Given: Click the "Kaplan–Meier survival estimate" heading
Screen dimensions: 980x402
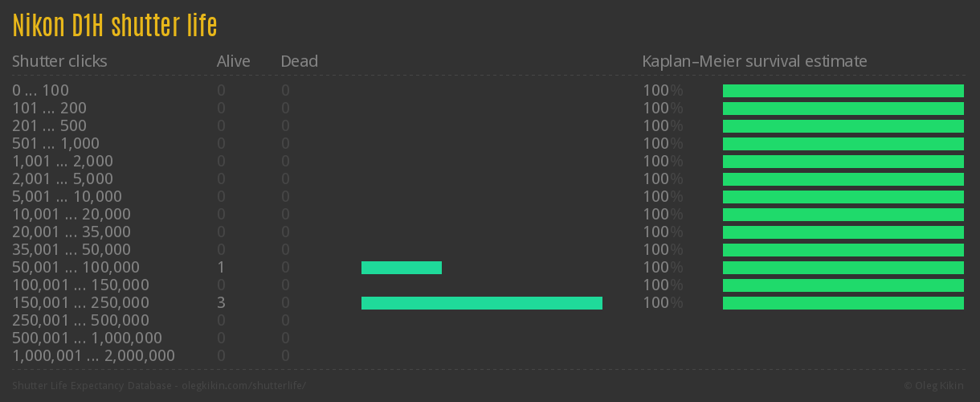Looking at the screenshot, I should click(754, 61).
